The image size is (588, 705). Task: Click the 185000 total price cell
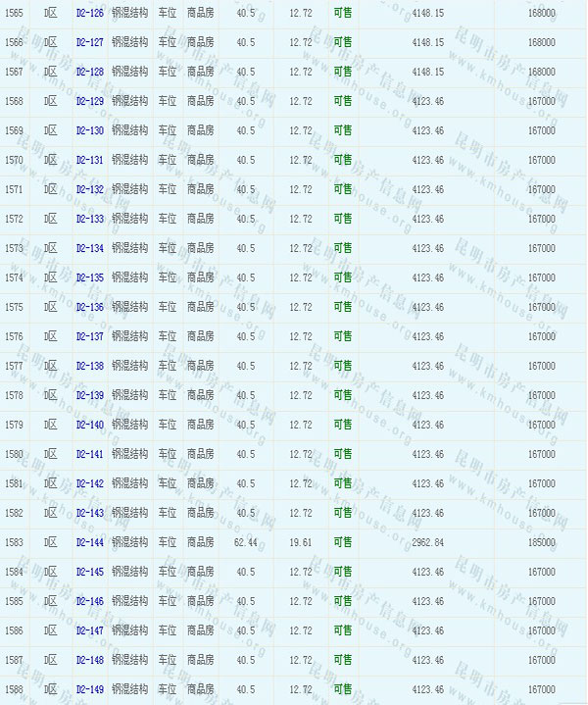point(541,543)
